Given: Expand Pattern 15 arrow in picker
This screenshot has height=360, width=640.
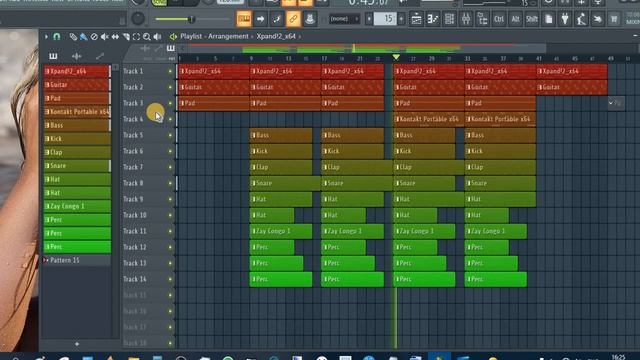Looking at the screenshot, I should pyautogui.click(x=46, y=260).
